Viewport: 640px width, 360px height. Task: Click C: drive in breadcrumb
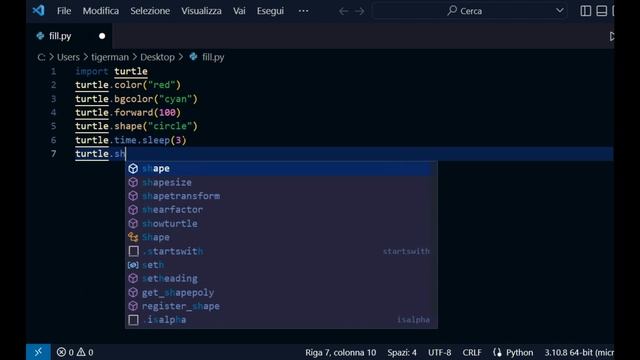tap(41, 57)
